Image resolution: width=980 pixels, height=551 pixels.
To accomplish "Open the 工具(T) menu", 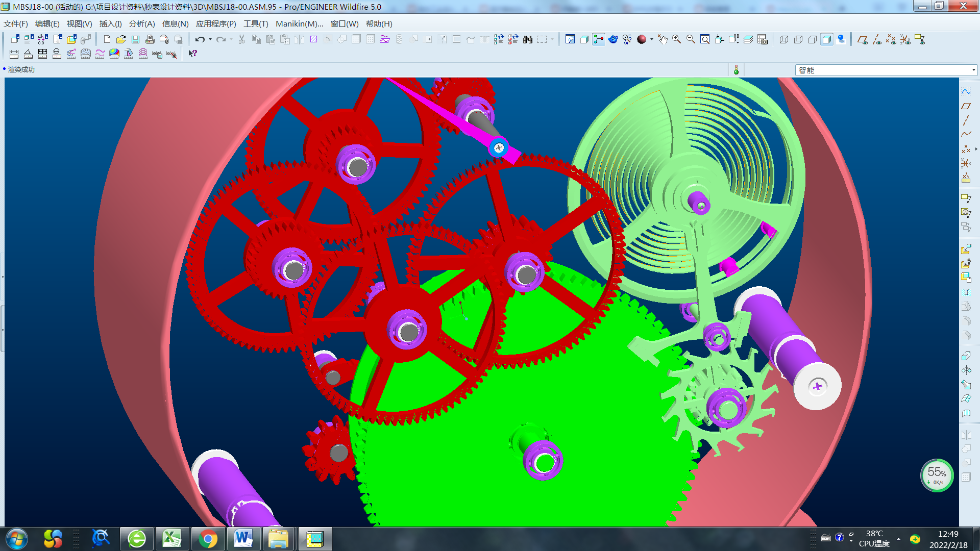I will click(256, 24).
